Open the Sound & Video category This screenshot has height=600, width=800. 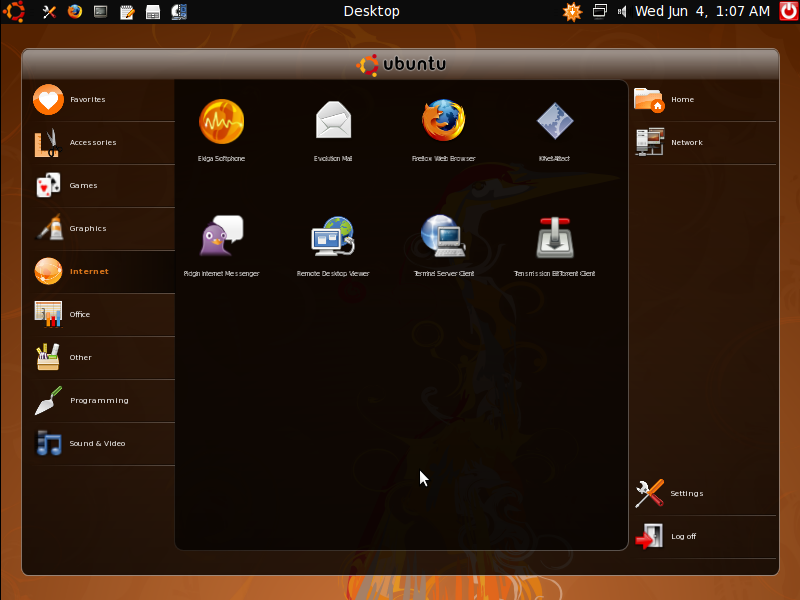click(x=104, y=443)
